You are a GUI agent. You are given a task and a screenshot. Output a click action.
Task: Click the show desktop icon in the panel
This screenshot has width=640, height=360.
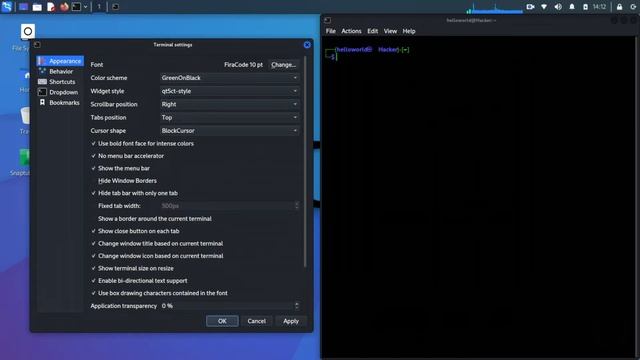pyautogui.click(x=23, y=7)
